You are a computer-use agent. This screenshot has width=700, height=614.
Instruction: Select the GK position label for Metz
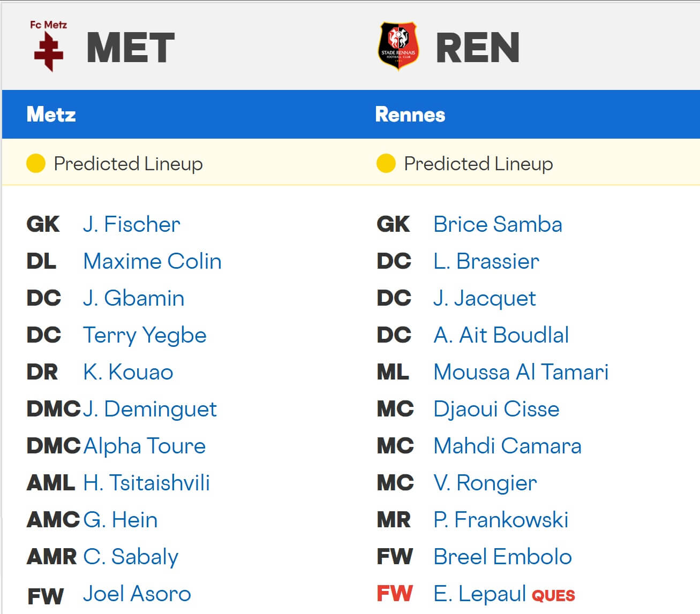(x=43, y=224)
